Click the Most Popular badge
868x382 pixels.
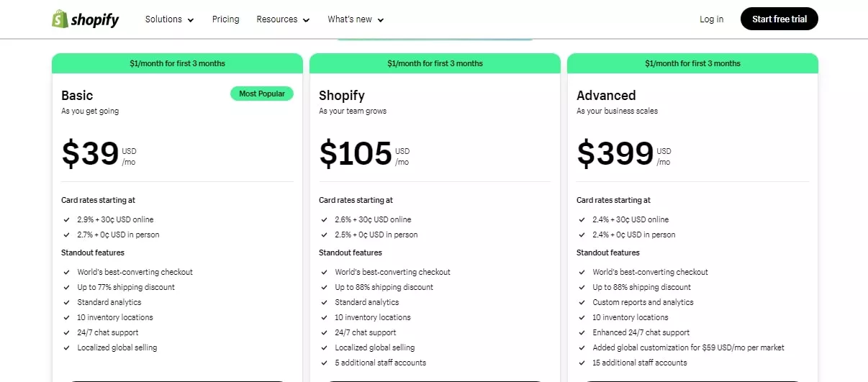262,94
